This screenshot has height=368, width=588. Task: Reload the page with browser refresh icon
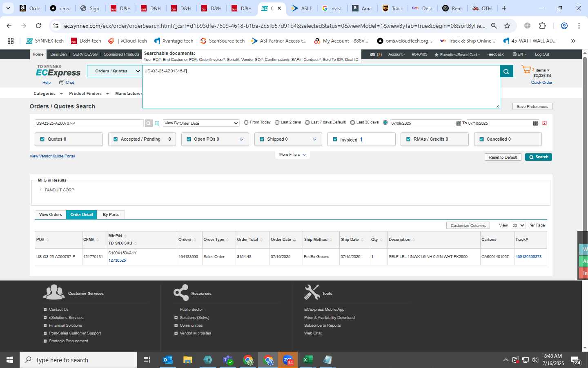coord(38,26)
